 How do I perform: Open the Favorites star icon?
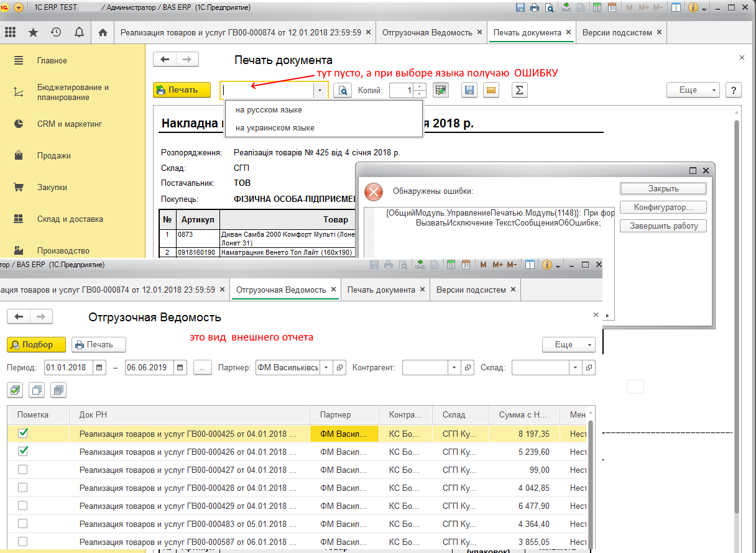[x=33, y=32]
